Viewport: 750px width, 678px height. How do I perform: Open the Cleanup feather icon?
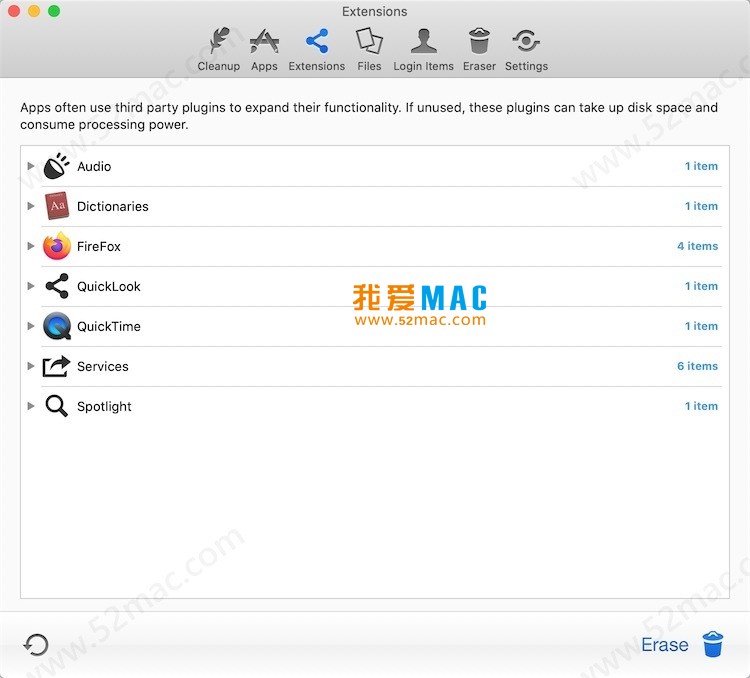(219, 41)
